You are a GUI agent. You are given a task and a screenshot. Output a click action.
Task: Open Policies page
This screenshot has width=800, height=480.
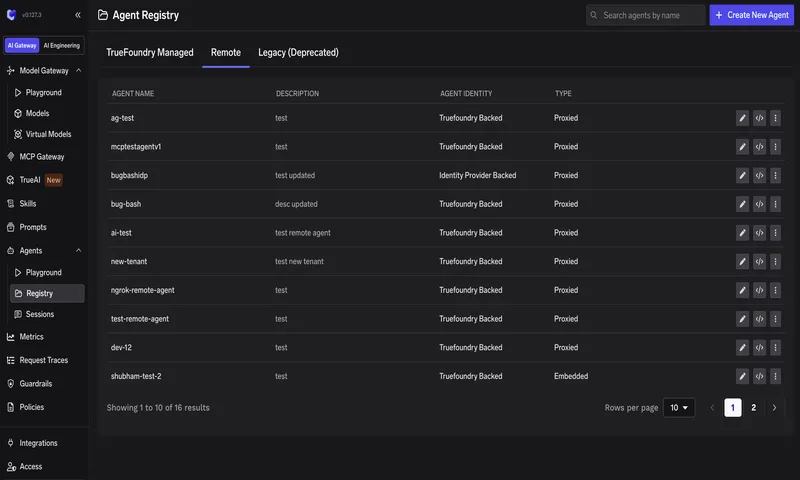pyautogui.click(x=32, y=407)
